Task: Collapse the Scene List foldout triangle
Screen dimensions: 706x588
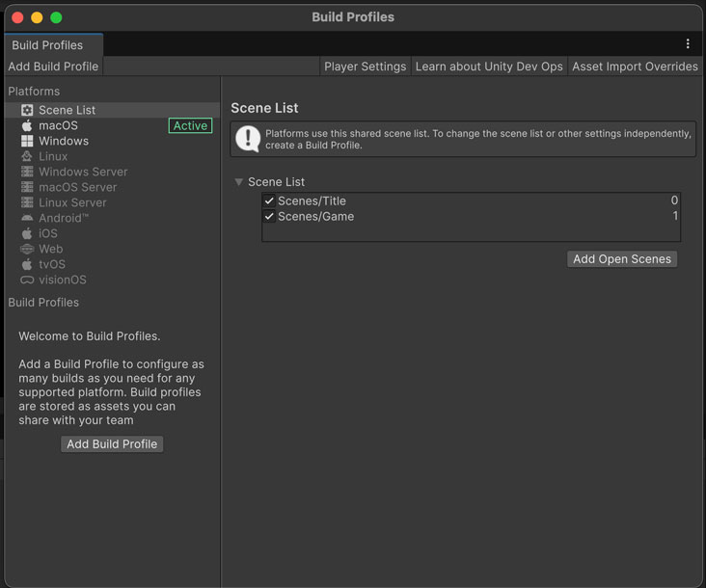Action: (x=238, y=182)
